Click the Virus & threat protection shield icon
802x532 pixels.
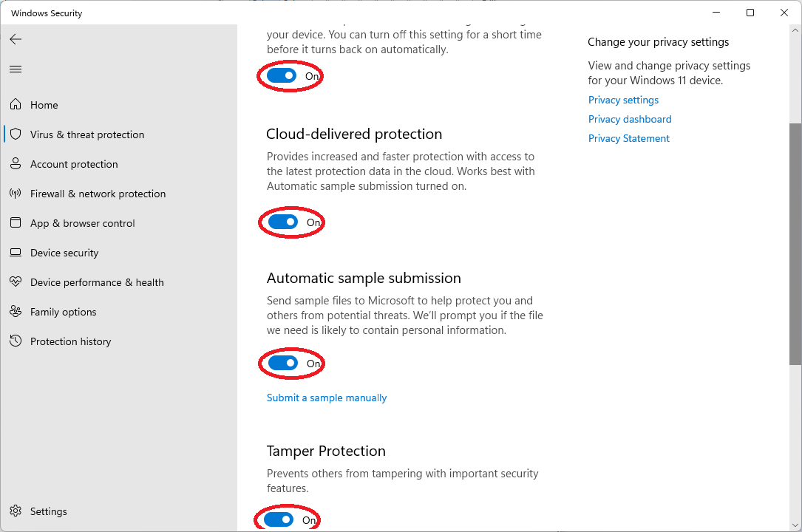click(x=16, y=134)
